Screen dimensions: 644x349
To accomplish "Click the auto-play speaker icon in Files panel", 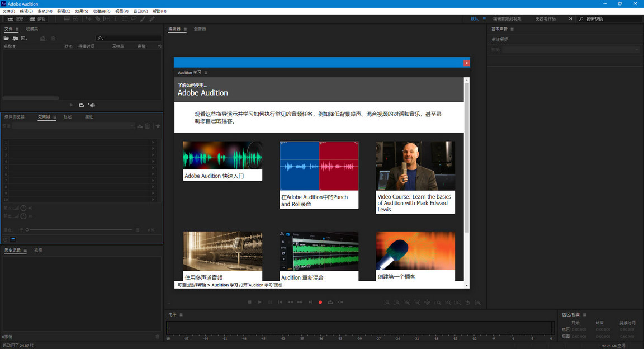I will point(92,105).
